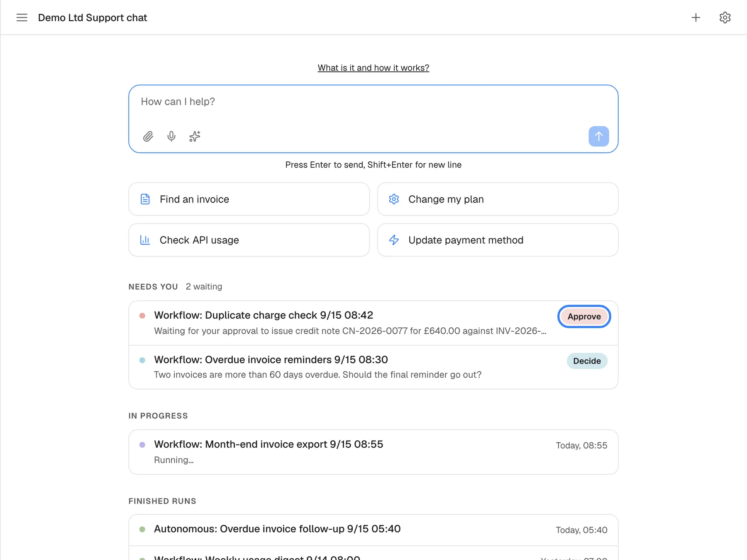The image size is (747, 560).
Task: Choose the Change my plan shortcut
Action: (498, 199)
